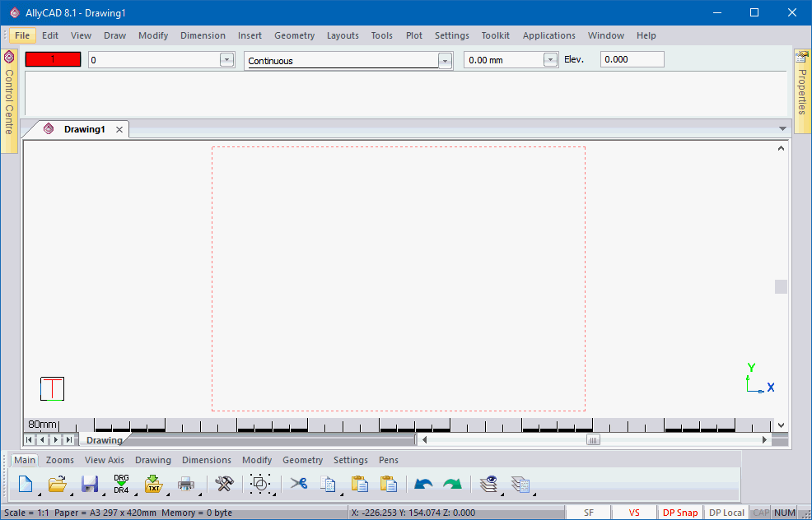Click the printer icon

tap(186, 484)
